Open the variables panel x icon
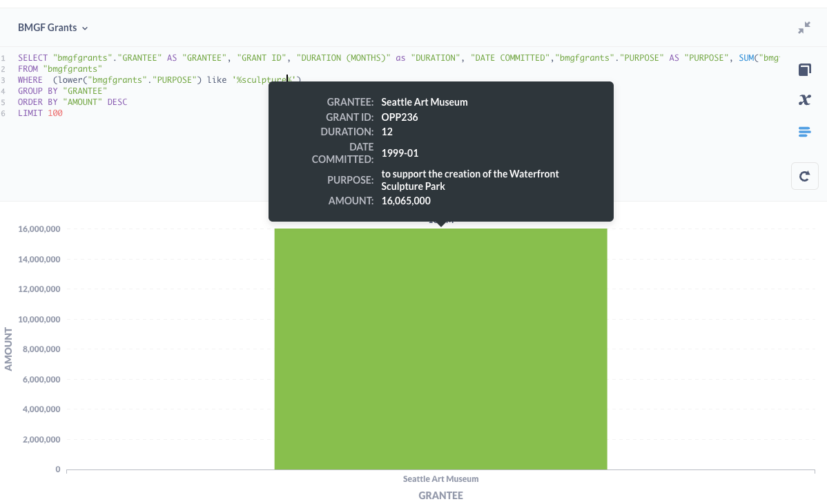This screenshot has width=827, height=504. pyautogui.click(x=804, y=100)
